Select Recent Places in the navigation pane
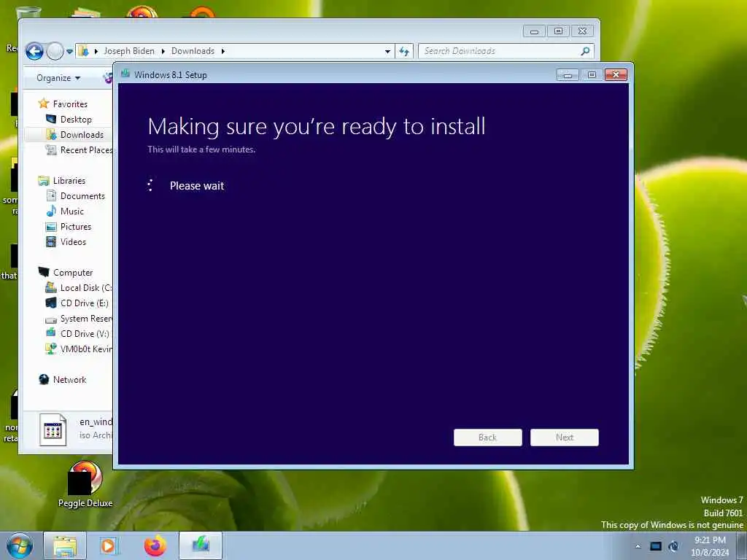Viewport: 747px width, 560px height. (86, 149)
